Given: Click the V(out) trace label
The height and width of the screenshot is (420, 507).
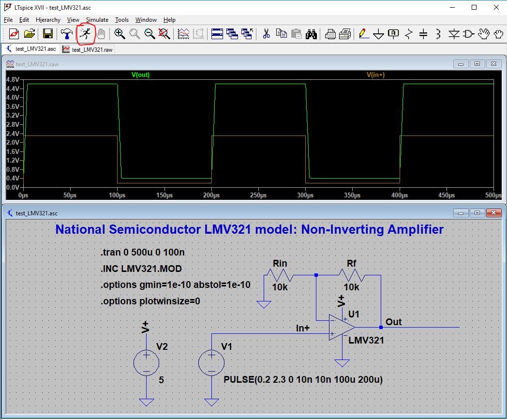Looking at the screenshot, I should click(x=140, y=75).
